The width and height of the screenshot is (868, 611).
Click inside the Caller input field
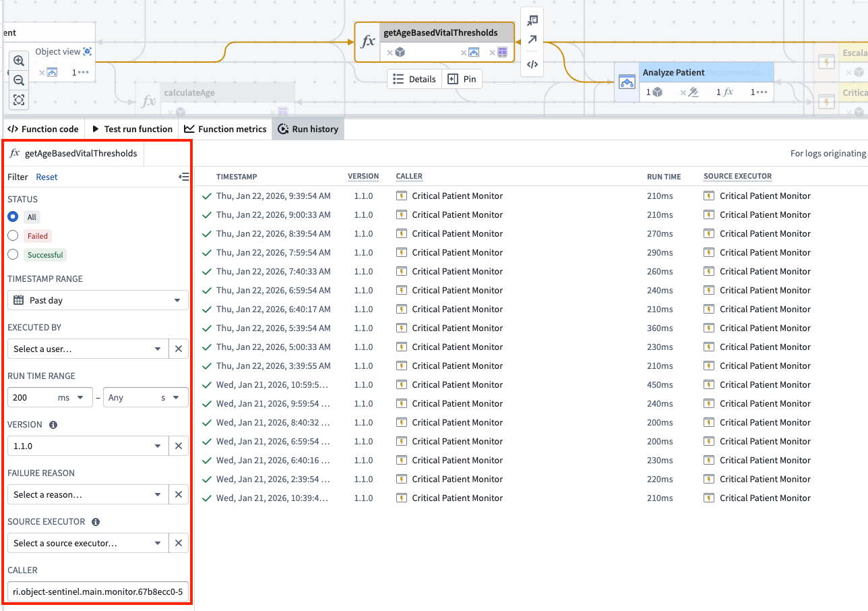coord(97,591)
